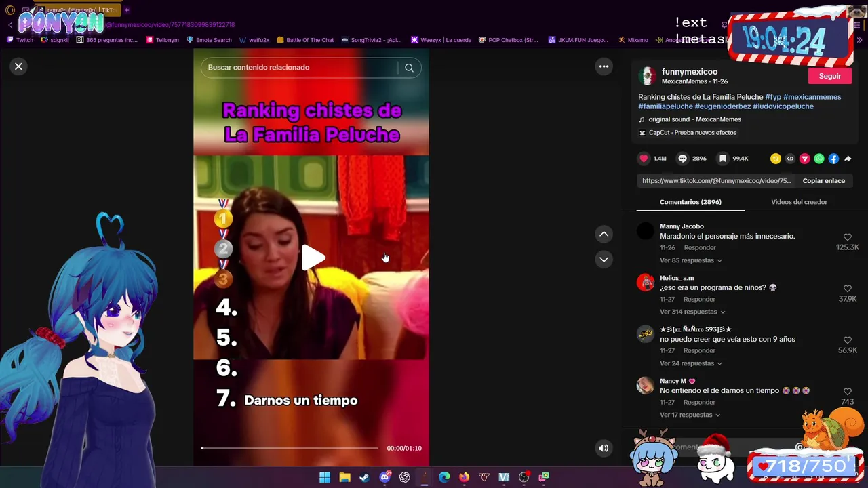Open the #mexicanmemes hashtag

[x=812, y=97]
